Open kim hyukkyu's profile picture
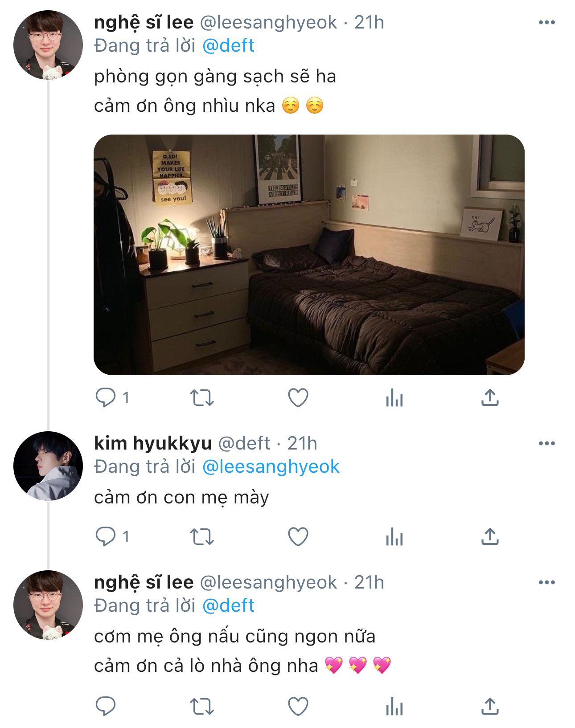The image size is (575, 728). [48, 466]
